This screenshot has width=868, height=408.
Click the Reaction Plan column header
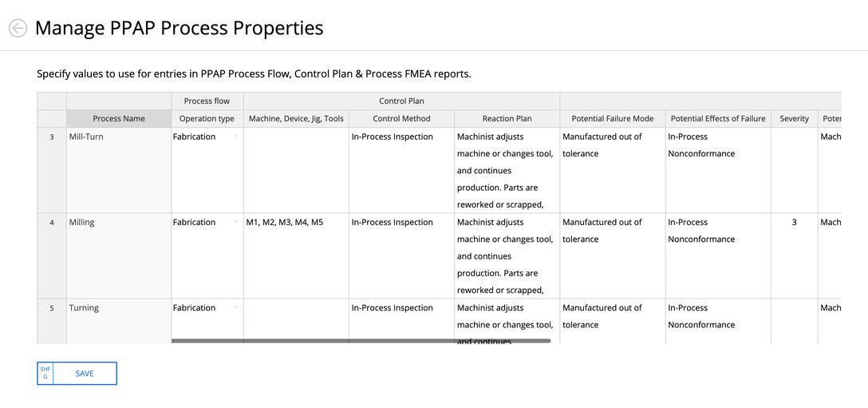507,118
